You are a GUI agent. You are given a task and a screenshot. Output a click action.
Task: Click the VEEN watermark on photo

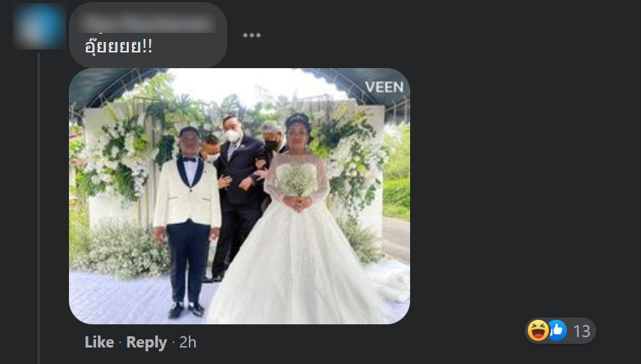(384, 87)
